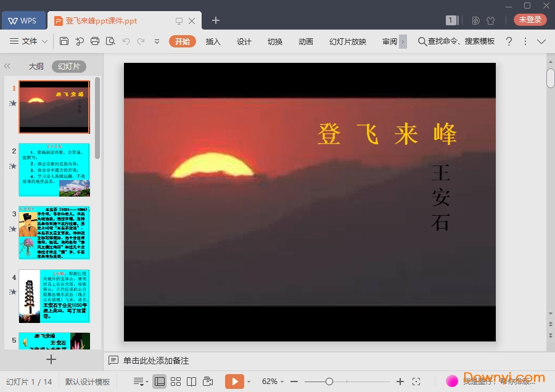The width and height of the screenshot is (555, 392).
Task: Click the fit-slide-to-window icon
Action: pos(416,382)
